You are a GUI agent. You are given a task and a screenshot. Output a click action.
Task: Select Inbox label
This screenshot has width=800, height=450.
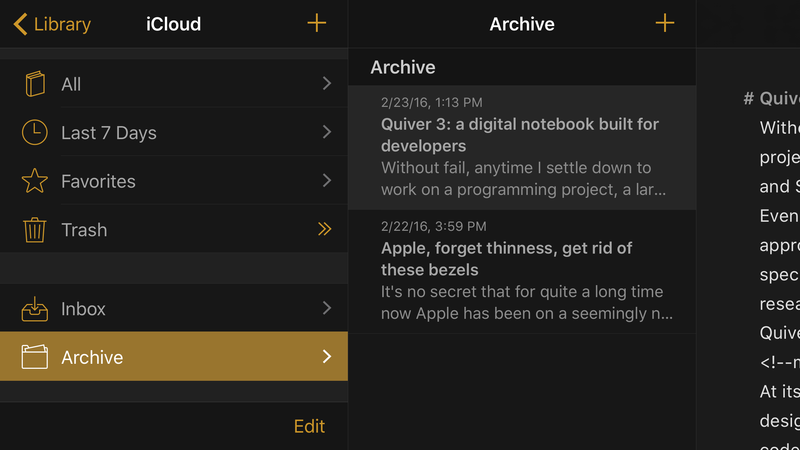83,309
